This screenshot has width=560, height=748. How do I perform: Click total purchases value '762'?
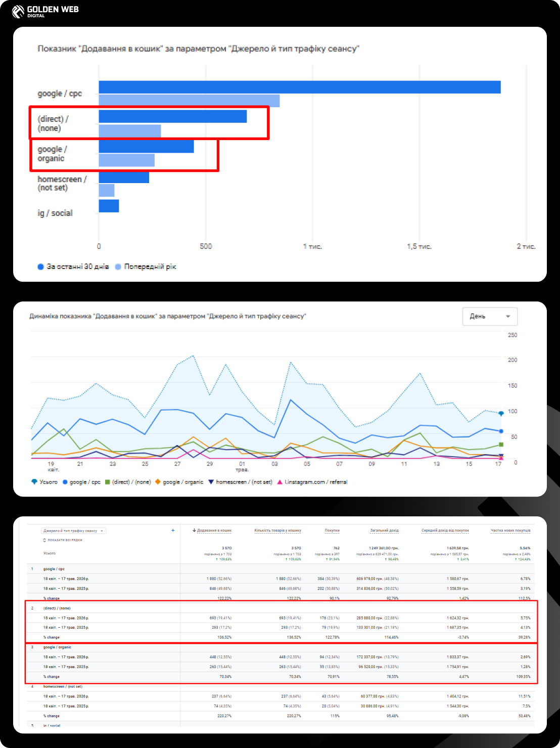click(x=337, y=548)
